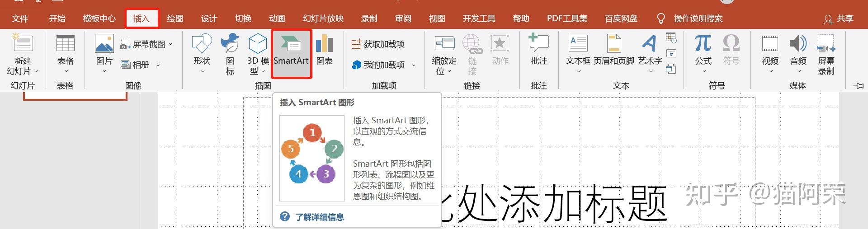Expand the 音频 dropdown chevron
Viewport: 868px width, 229px height.
pyautogui.click(x=798, y=71)
